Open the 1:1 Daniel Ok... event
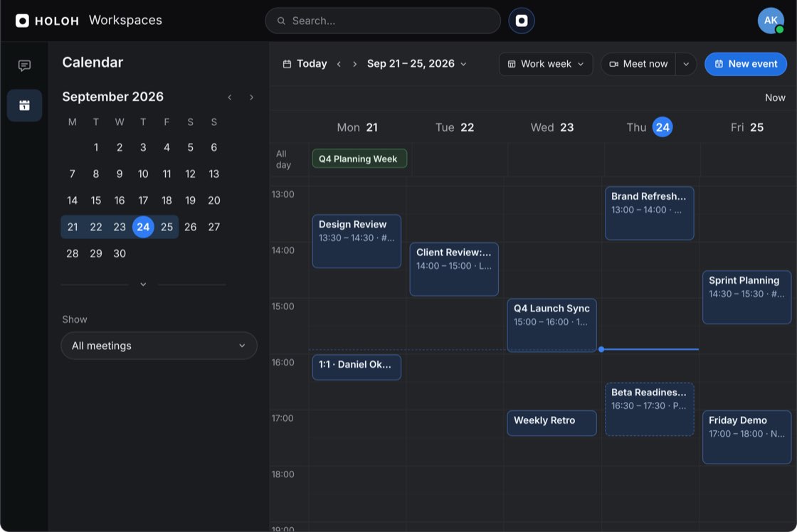797x532 pixels. point(357,367)
